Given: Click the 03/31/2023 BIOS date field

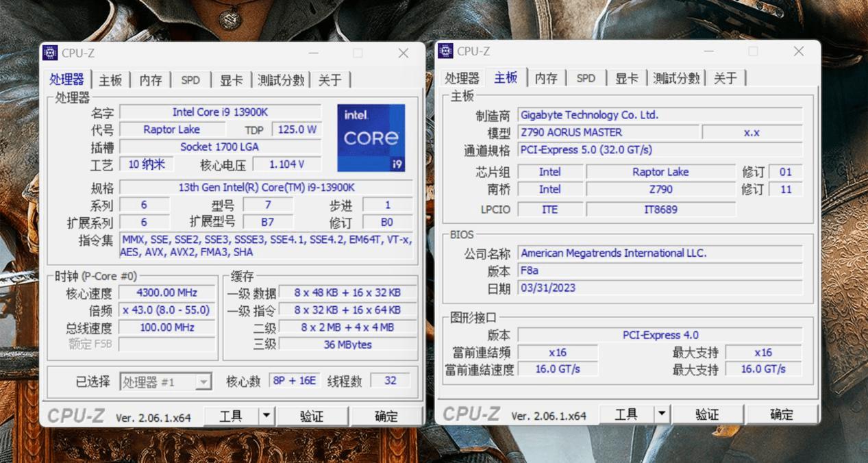Looking at the screenshot, I should coord(660,288).
